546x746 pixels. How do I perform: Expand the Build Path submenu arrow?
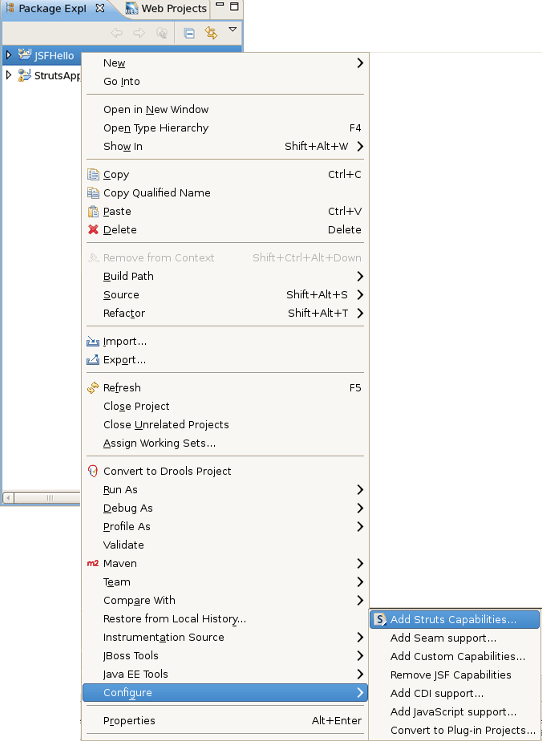coord(360,276)
